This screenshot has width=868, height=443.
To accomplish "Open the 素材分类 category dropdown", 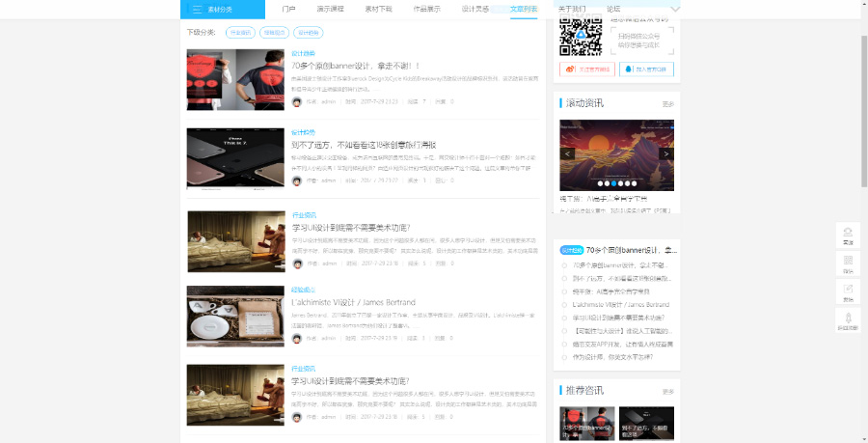I will (x=223, y=10).
